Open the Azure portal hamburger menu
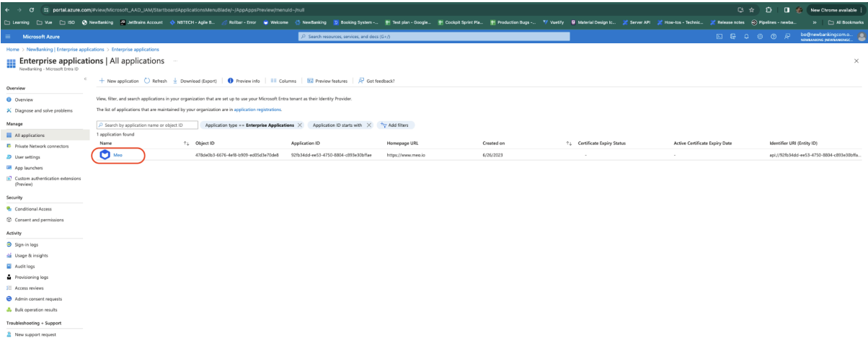The image size is (868, 346). [8, 36]
